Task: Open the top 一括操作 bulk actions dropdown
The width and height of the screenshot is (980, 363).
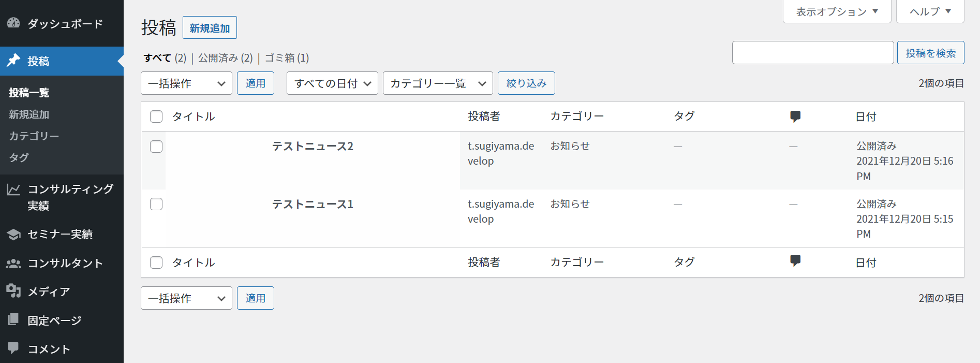Action: coord(186,83)
